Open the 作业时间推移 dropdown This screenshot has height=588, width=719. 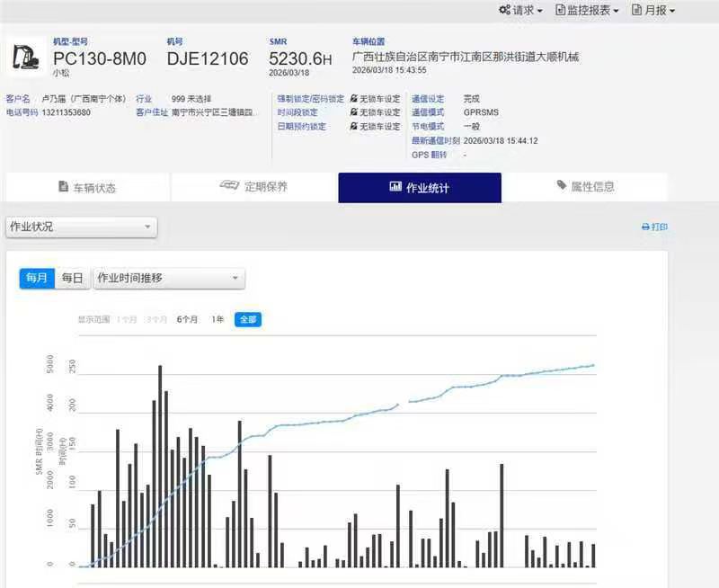pyautogui.click(x=171, y=279)
